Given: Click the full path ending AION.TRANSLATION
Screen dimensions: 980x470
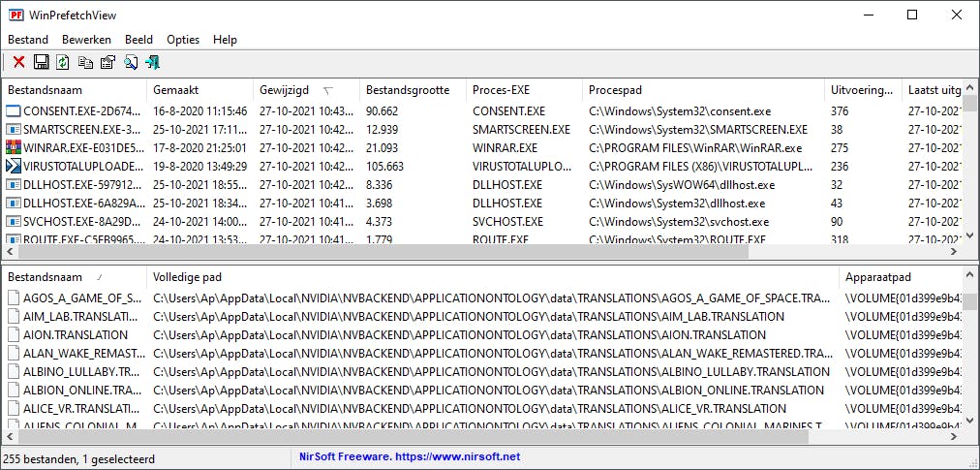Looking at the screenshot, I should (459, 335).
